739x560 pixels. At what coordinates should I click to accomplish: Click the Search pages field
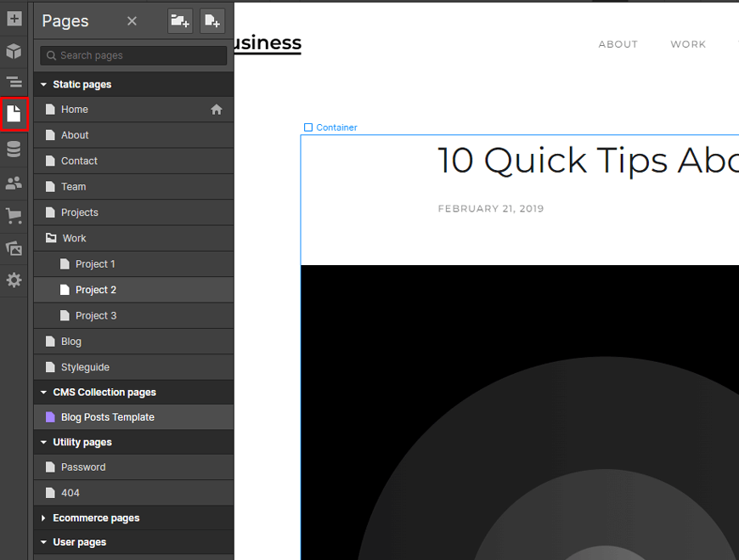pyautogui.click(x=133, y=55)
